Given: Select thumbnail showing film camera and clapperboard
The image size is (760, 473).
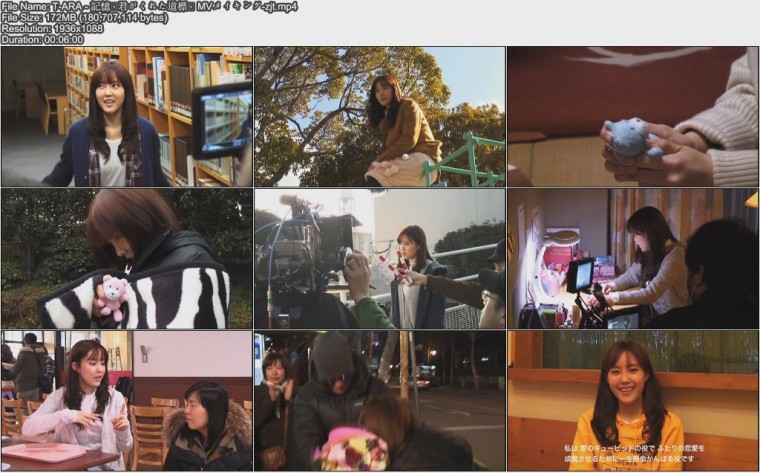Looking at the screenshot, I should pyautogui.click(x=380, y=259).
